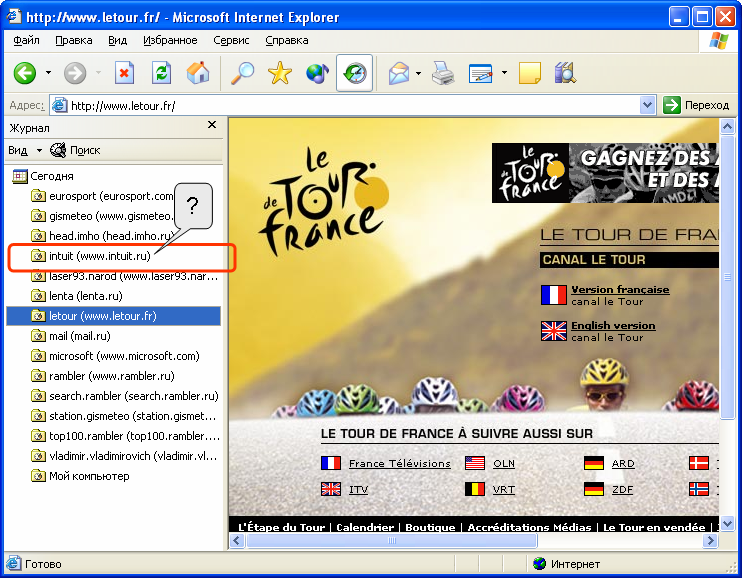Click the yellow note toolbar icon

pyautogui.click(x=530, y=73)
